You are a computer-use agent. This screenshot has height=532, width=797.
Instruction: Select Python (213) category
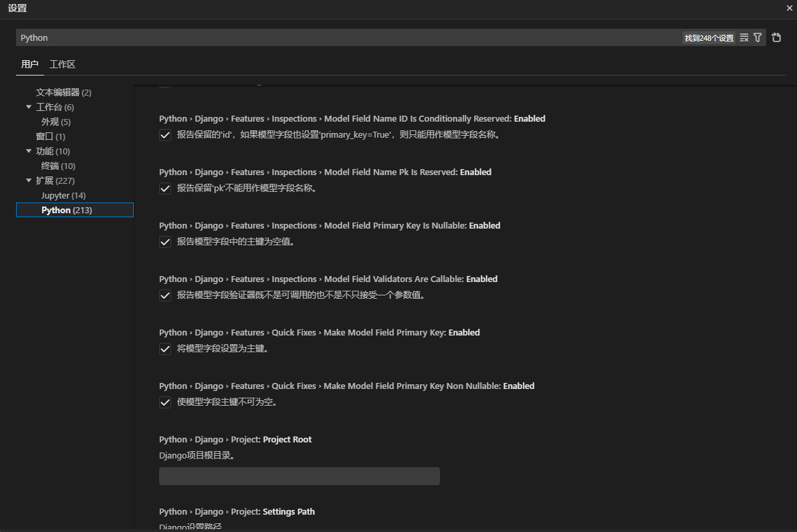[x=75, y=210]
